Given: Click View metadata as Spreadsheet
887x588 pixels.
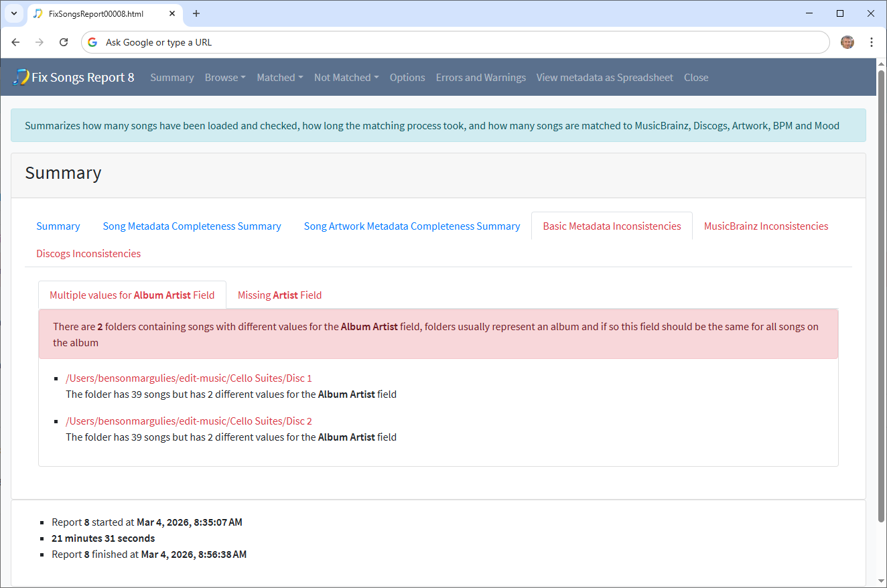Looking at the screenshot, I should click(x=604, y=78).
